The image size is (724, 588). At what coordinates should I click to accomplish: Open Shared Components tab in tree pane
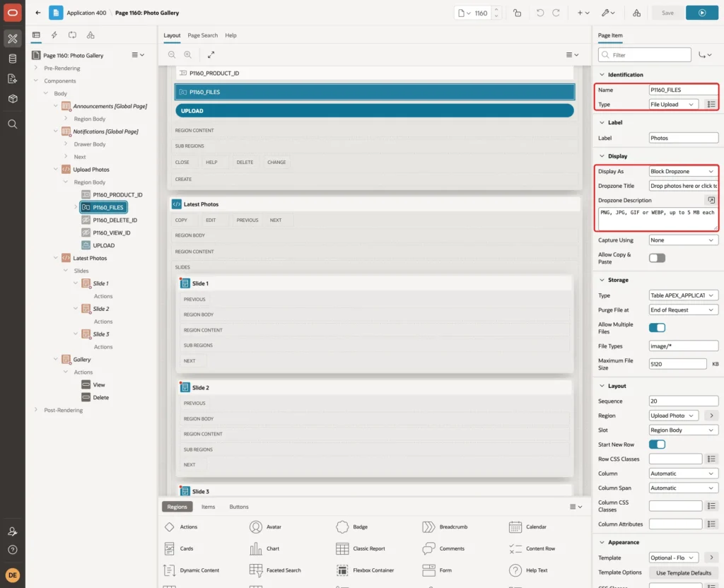(x=90, y=35)
